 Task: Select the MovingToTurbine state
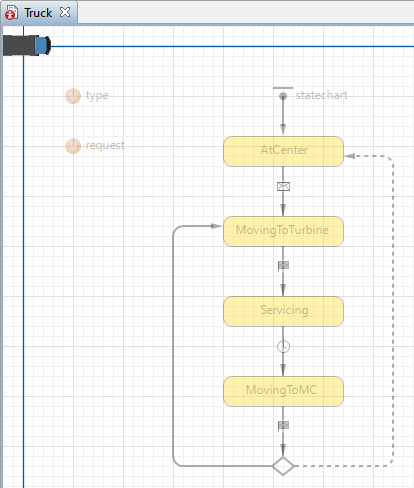283,231
